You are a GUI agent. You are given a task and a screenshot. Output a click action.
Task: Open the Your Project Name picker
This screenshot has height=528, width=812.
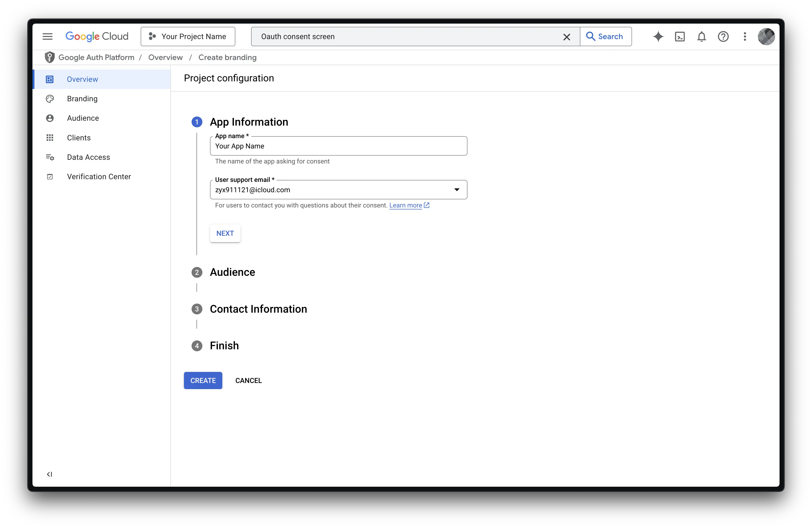tap(188, 36)
